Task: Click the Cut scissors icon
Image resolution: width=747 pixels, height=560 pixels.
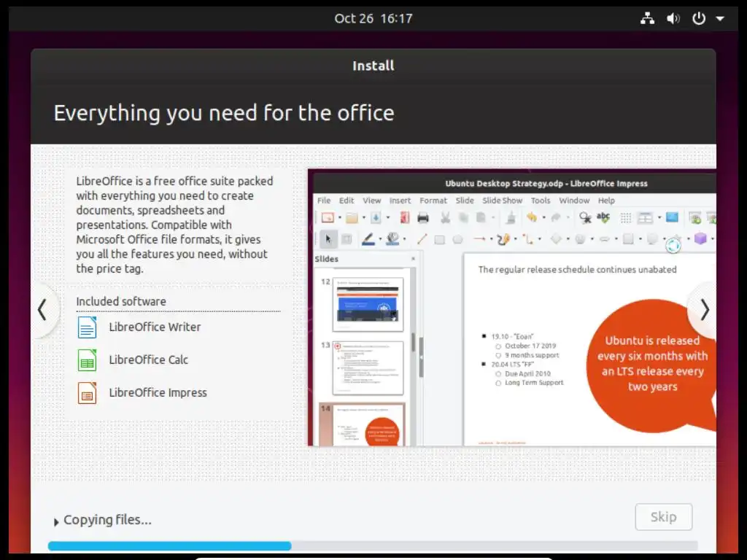Action: point(445,217)
